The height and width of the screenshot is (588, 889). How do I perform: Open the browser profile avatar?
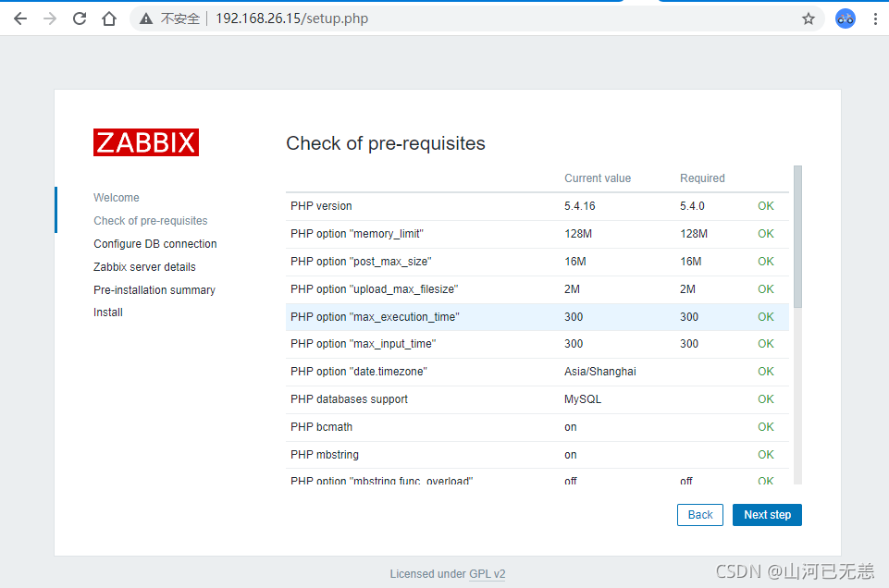[x=846, y=18]
